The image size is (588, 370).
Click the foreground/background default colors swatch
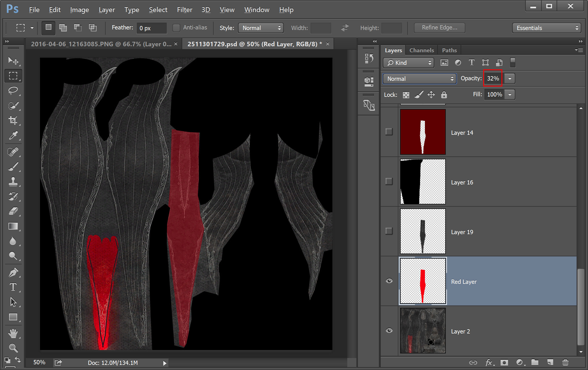pos(7,360)
